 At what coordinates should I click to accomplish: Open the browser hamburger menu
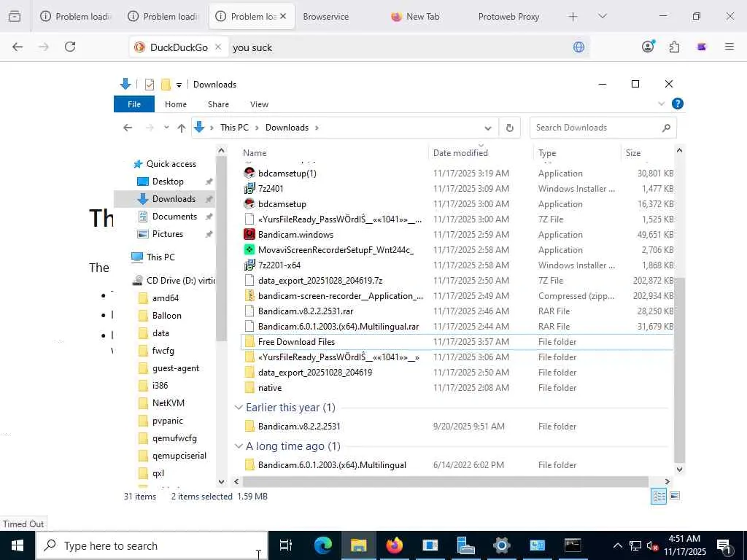729,47
